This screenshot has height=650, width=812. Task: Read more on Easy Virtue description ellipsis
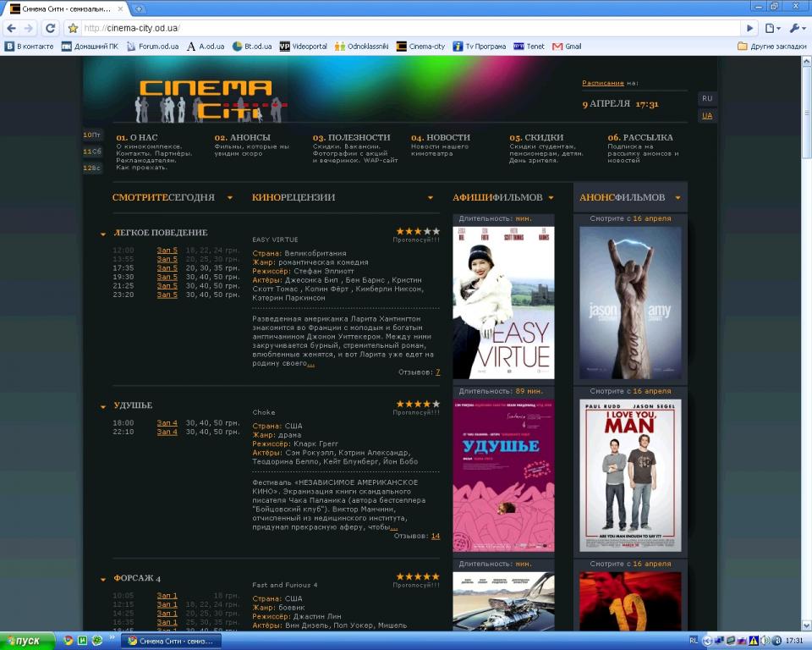[x=310, y=364]
